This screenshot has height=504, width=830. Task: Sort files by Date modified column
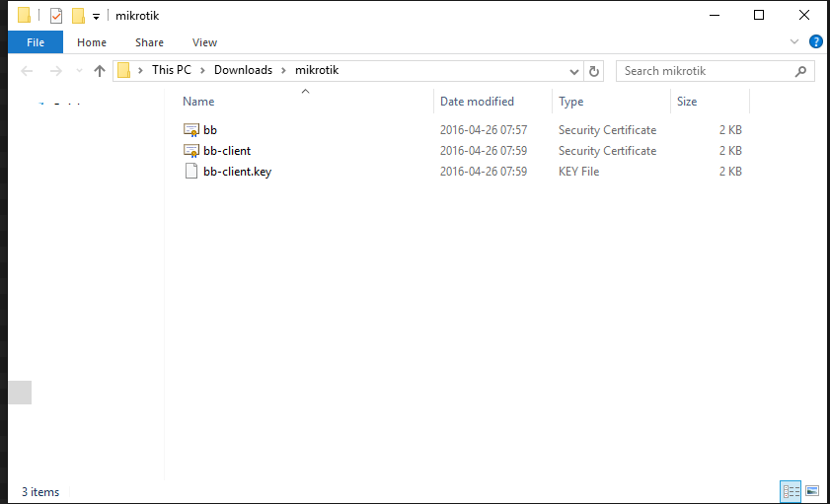pos(477,101)
